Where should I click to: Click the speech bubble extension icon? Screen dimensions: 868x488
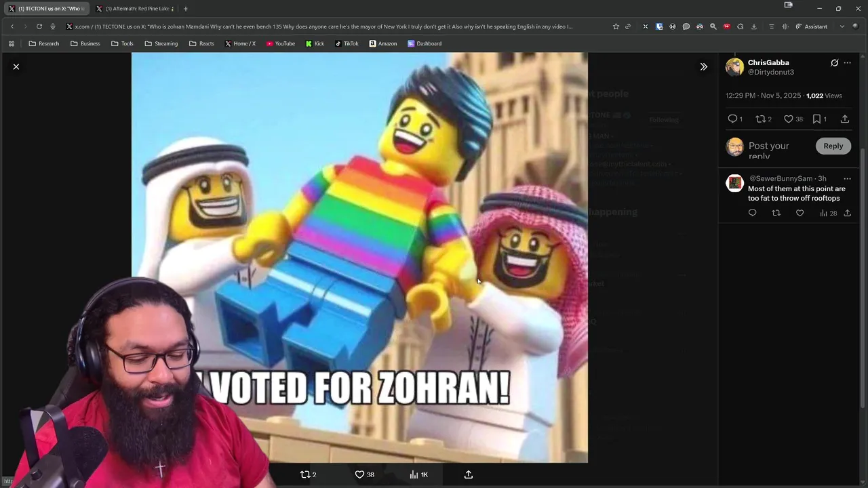(x=686, y=26)
